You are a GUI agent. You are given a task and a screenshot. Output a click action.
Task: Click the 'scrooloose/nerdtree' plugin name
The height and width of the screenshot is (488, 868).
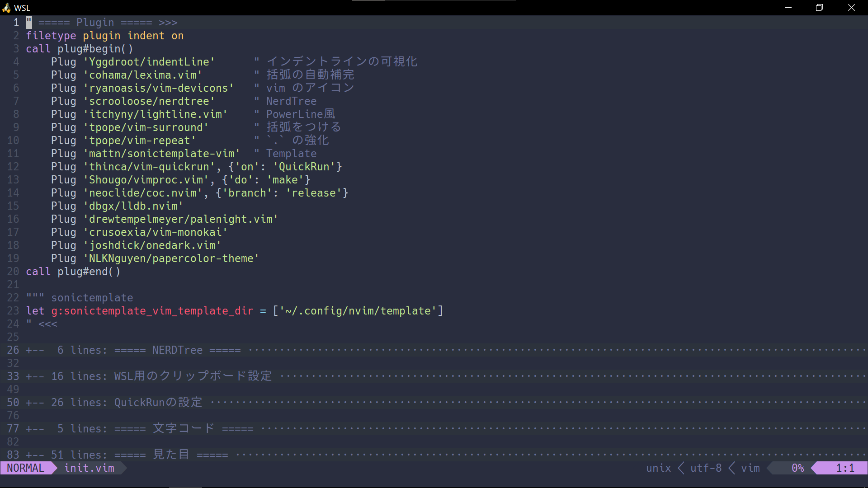[149, 101]
